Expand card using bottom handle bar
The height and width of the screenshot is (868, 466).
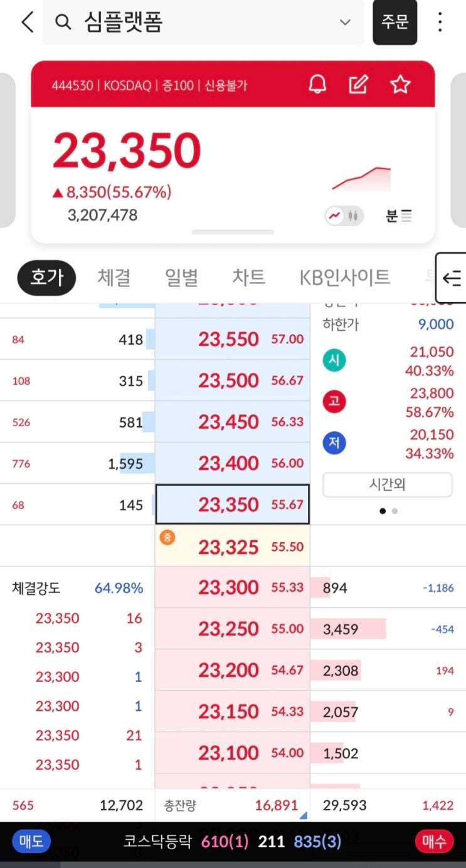click(233, 232)
